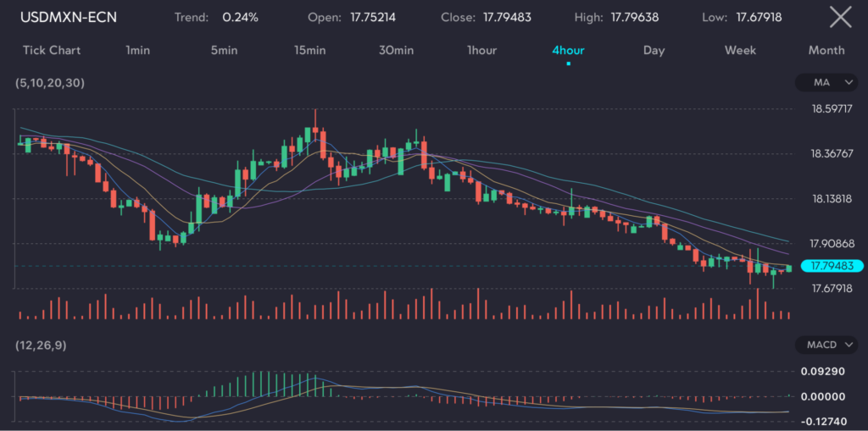Click the 18.13818 price axis label
This screenshot has width=868, height=431.
click(832, 199)
